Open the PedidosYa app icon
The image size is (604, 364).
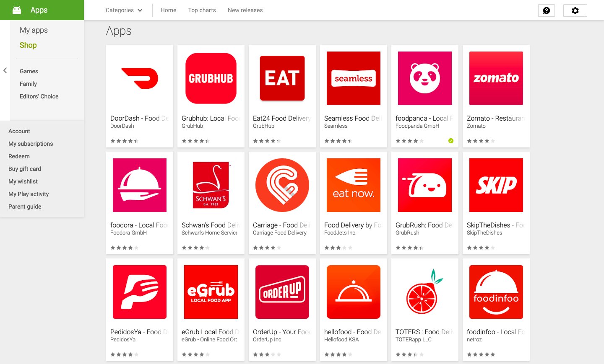(x=140, y=292)
